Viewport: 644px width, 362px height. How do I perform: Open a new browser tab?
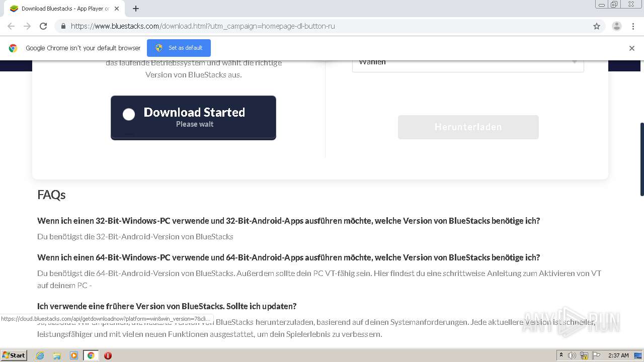pyautogui.click(x=136, y=9)
